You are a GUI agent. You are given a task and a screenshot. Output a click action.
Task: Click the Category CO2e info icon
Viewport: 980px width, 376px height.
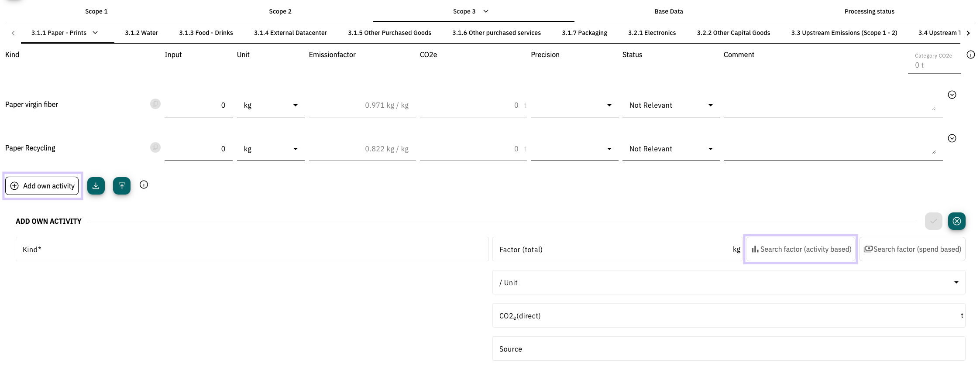pos(970,55)
